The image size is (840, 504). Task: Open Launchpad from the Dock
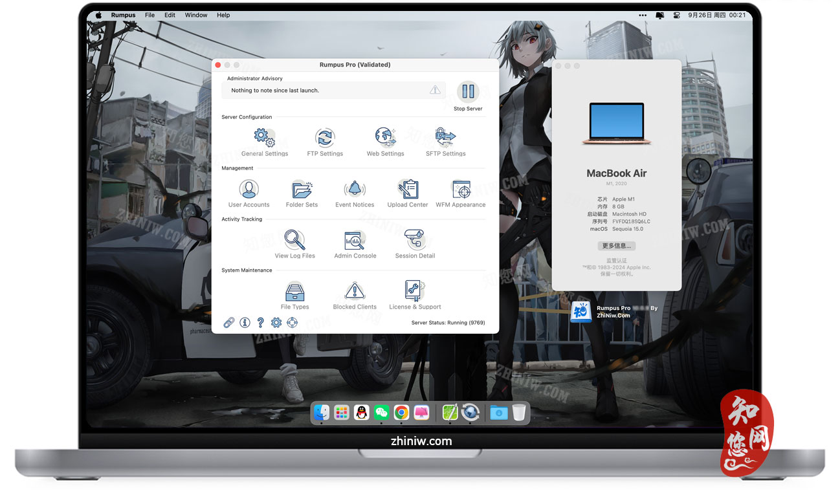pyautogui.click(x=342, y=412)
